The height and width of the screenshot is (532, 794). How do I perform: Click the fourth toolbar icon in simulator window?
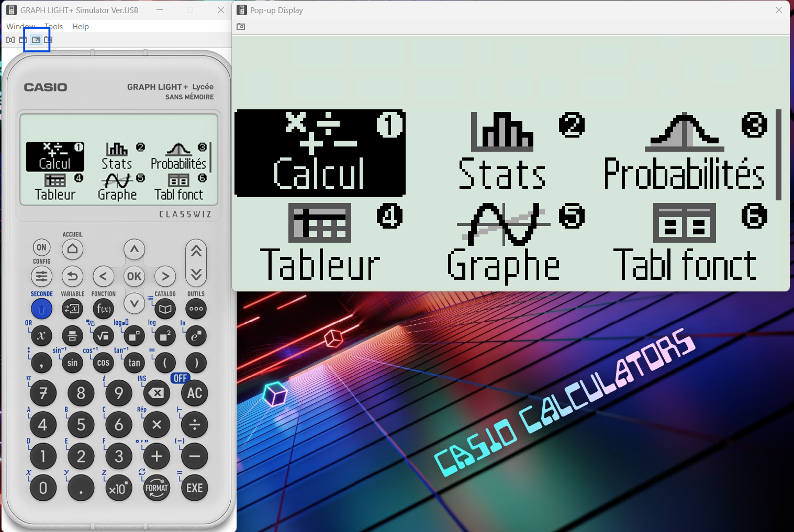[x=48, y=40]
